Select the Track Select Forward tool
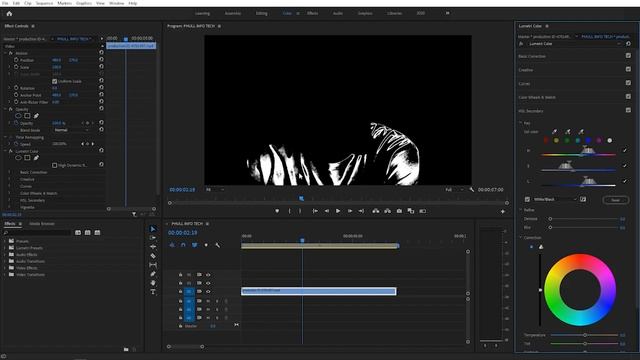Viewport: 640px width, 360px height. (153, 238)
